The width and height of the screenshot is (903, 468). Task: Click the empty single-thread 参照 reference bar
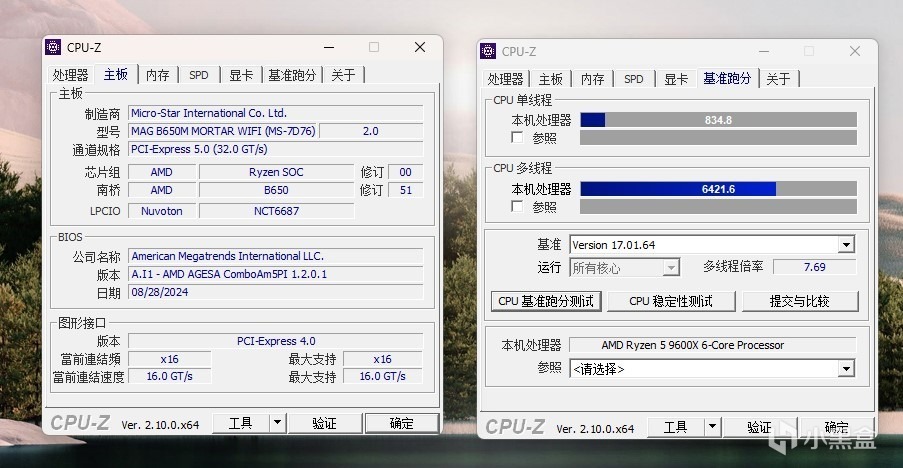click(x=718, y=138)
